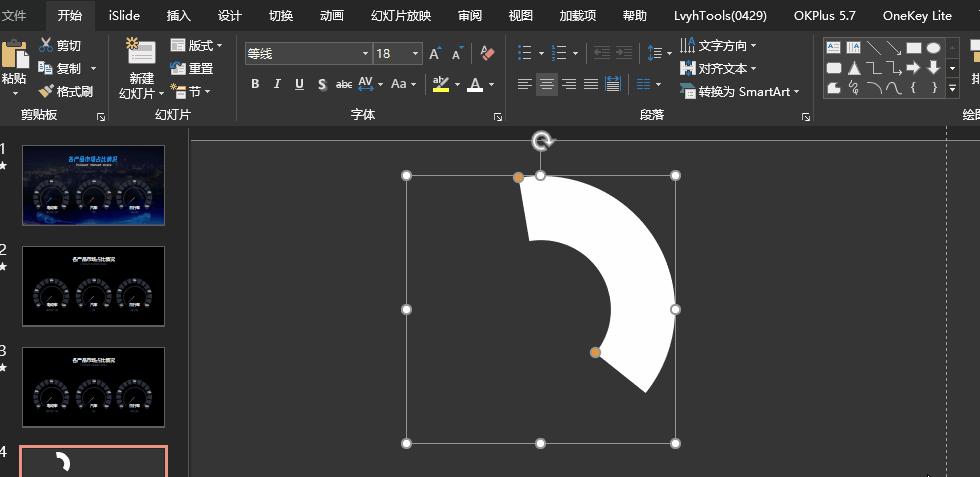Open the 动画 (Animations) tab
980x477 pixels.
click(x=332, y=15)
